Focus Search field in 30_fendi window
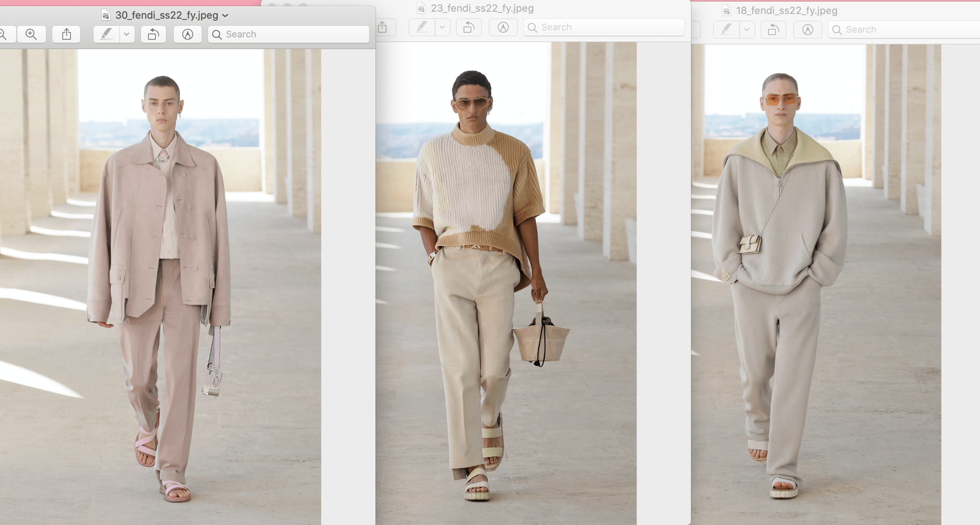The width and height of the screenshot is (980, 525). tap(289, 34)
